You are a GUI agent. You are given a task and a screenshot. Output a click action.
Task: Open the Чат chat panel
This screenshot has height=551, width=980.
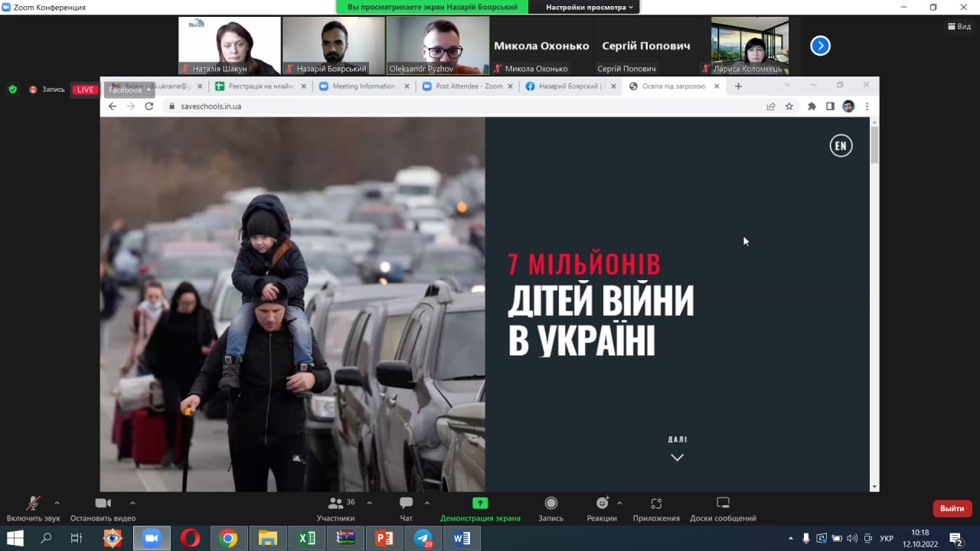(x=406, y=508)
